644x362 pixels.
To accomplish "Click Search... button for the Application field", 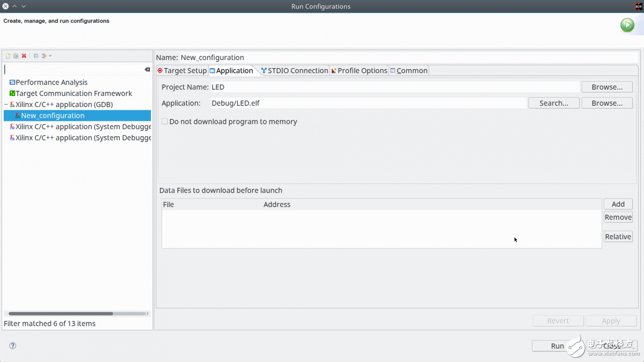I will point(554,103).
